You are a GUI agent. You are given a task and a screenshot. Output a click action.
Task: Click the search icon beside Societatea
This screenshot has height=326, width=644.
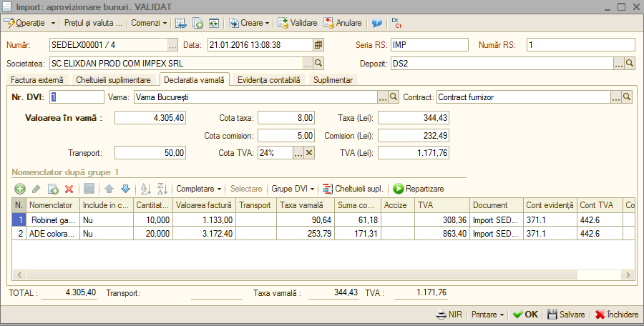[x=318, y=63]
